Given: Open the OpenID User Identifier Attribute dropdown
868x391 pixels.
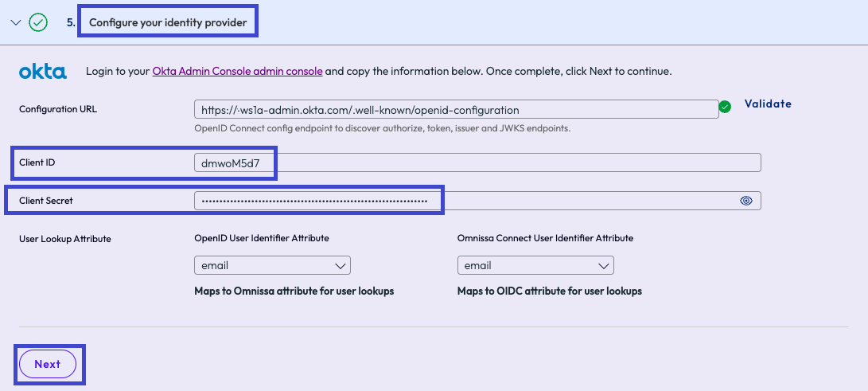Looking at the screenshot, I should pyautogui.click(x=272, y=265).
